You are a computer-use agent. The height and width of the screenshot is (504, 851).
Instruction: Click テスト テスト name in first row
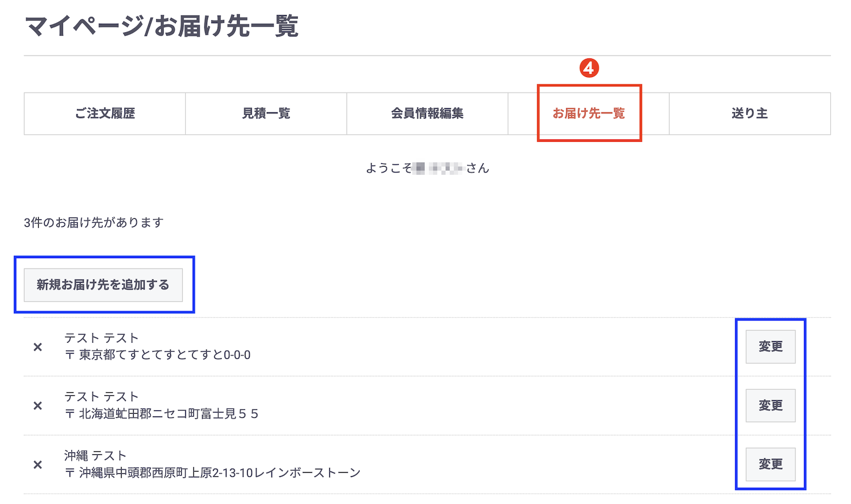tap(101, 338)
